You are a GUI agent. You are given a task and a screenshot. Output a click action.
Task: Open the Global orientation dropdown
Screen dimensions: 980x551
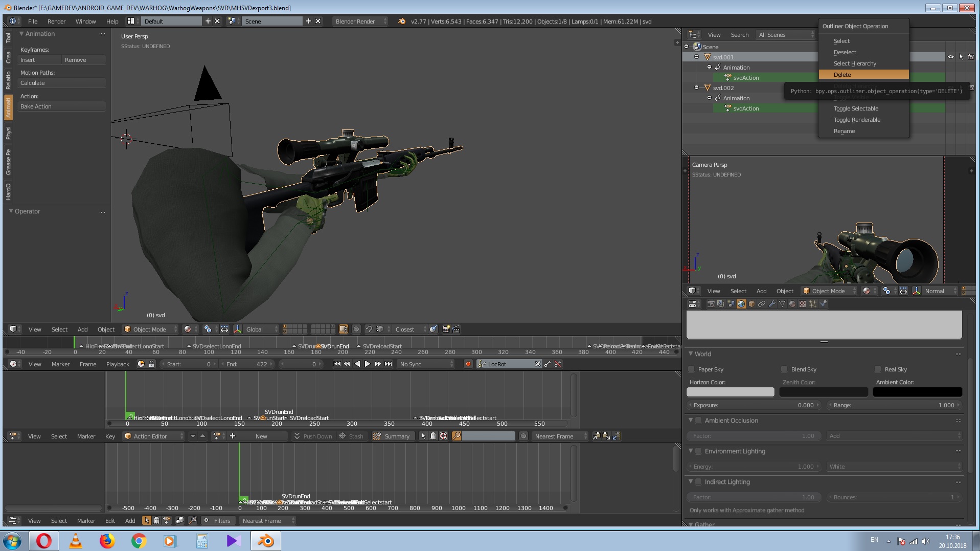[261, 329]
